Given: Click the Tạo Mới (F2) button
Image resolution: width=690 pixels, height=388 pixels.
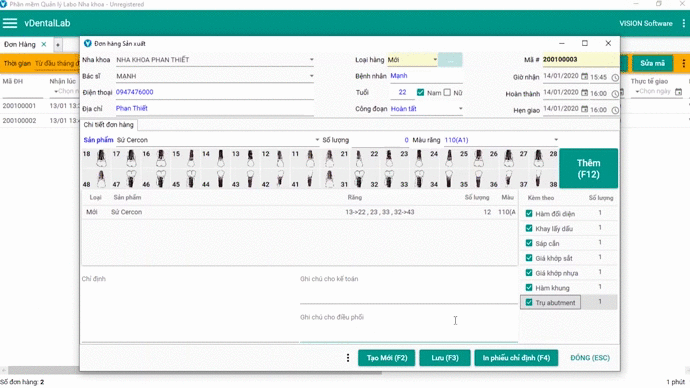Looking at the screenshot, I should (387, 358).
